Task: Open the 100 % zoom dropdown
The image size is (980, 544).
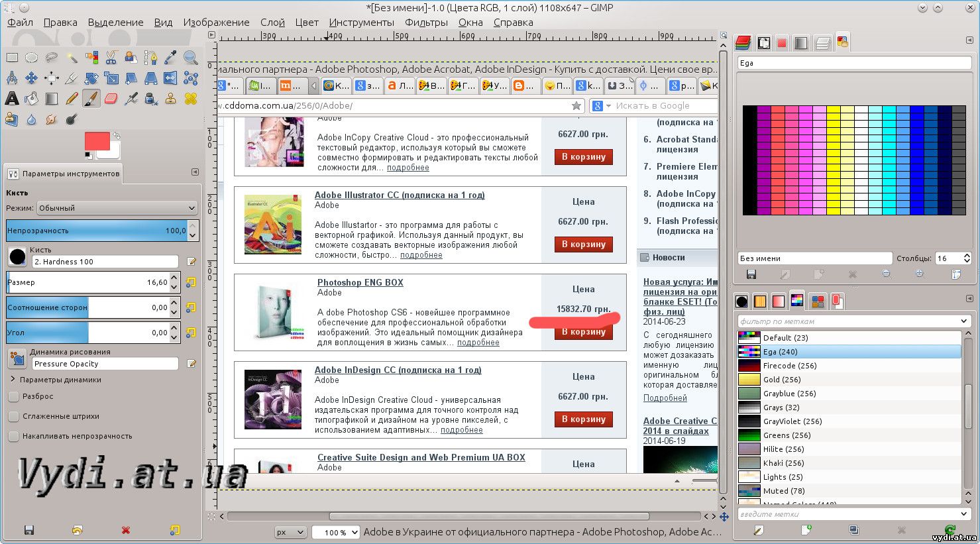Action: click(x=336, y=532)
